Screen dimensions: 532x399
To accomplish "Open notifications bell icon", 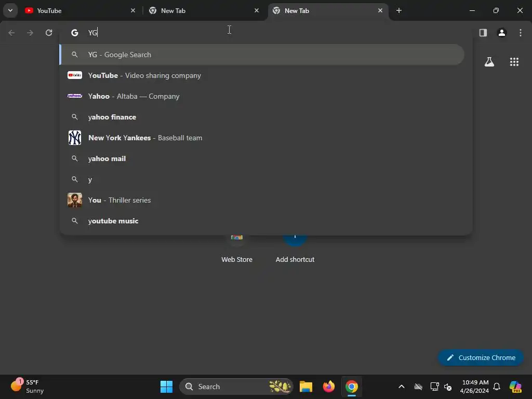I will pyautogui.click(x=497, y=387).
